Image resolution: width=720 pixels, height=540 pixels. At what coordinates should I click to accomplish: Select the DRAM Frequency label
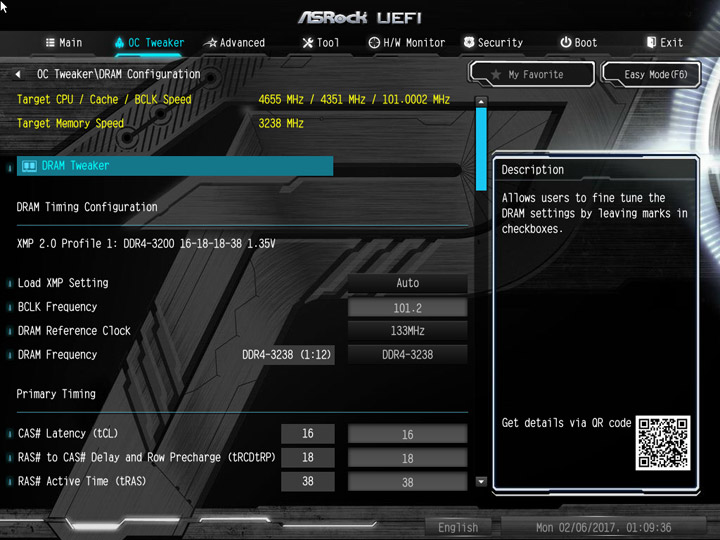57,354
